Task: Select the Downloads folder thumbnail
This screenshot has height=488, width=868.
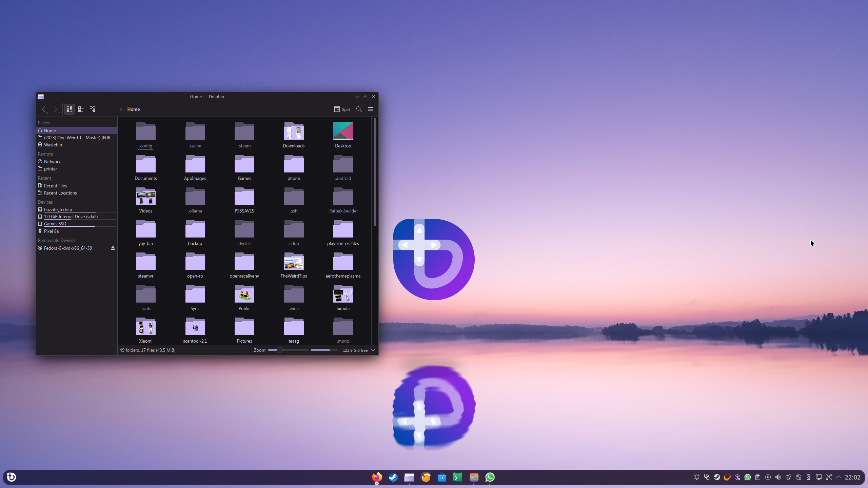Action: coord(294,131)
